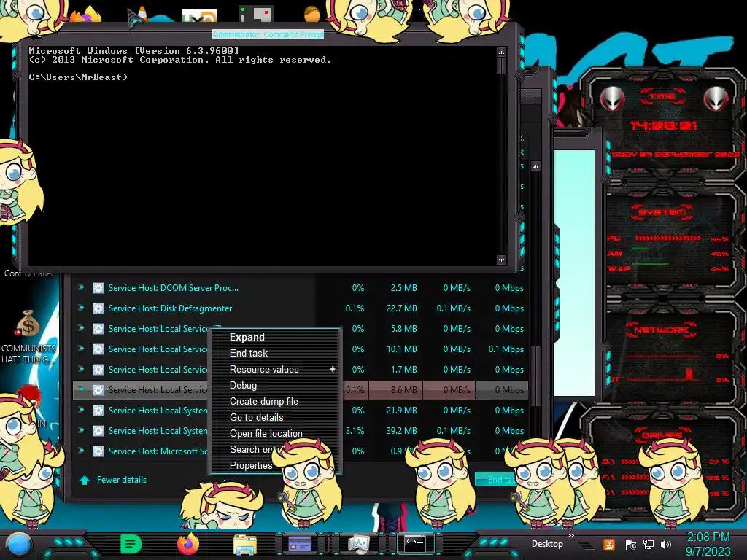Click the 39.2 MB memory cell
The height and width of the screenshot is (560, 747).
click(401, 431)
